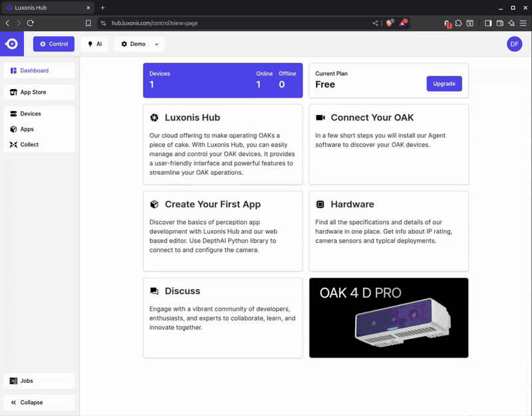Screen dimensions: 532x416
Task: Select Devices in the sidebar
Action: tap(31, 113)
